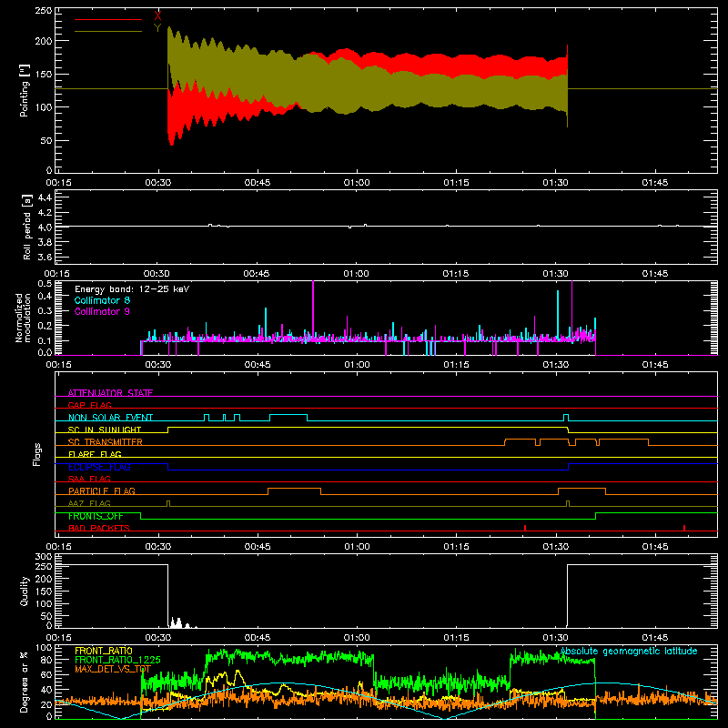Click the 'Degrees or %' axis title

25,682
